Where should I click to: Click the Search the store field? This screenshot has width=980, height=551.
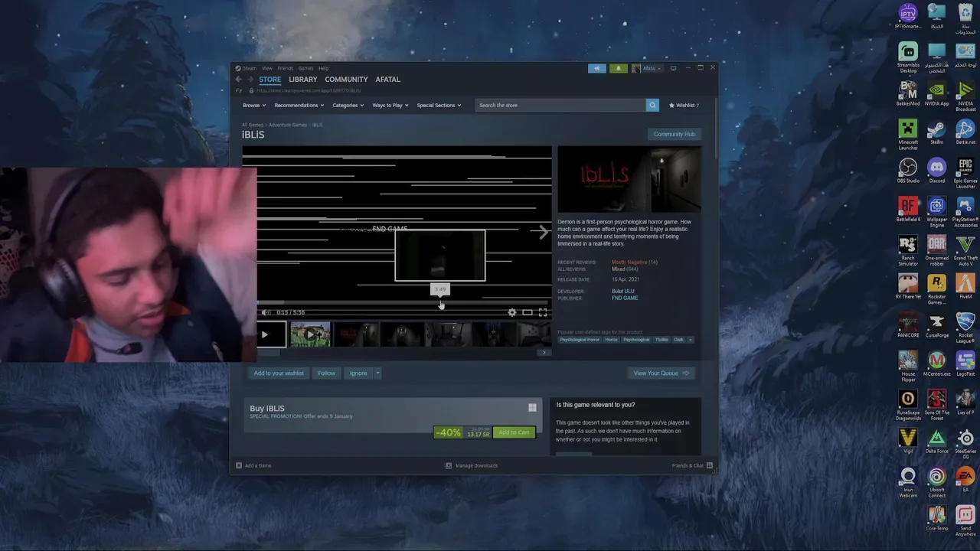click(x=560, y=105)
